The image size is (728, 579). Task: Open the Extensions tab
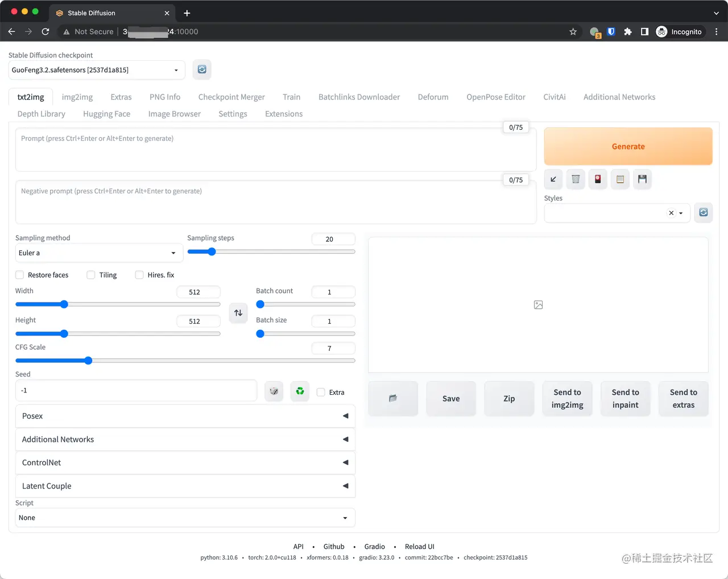tap(284, 114)
